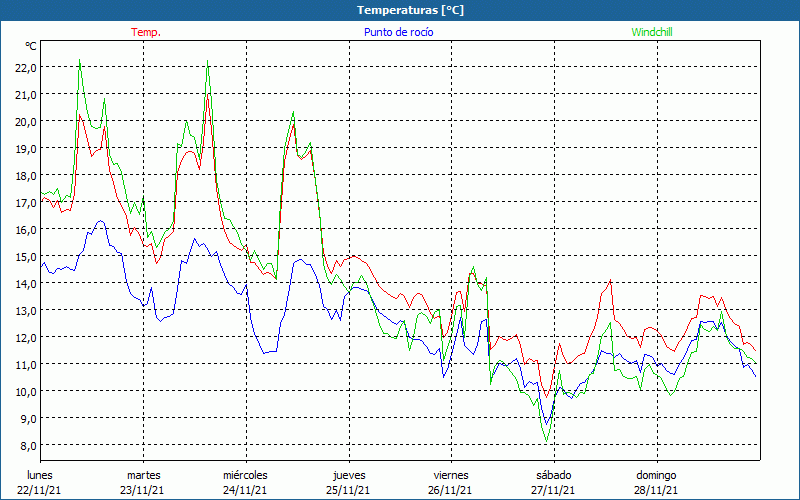The width and height of the screenshot is (800, 500).
Task: Click the °C axis unit label
Action: click(x=31, y=46)
